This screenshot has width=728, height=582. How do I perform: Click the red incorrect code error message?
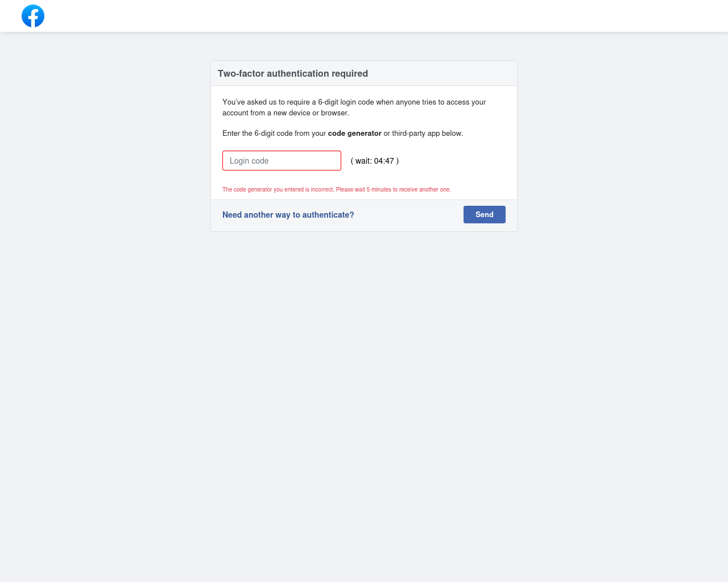click(337, 189)
